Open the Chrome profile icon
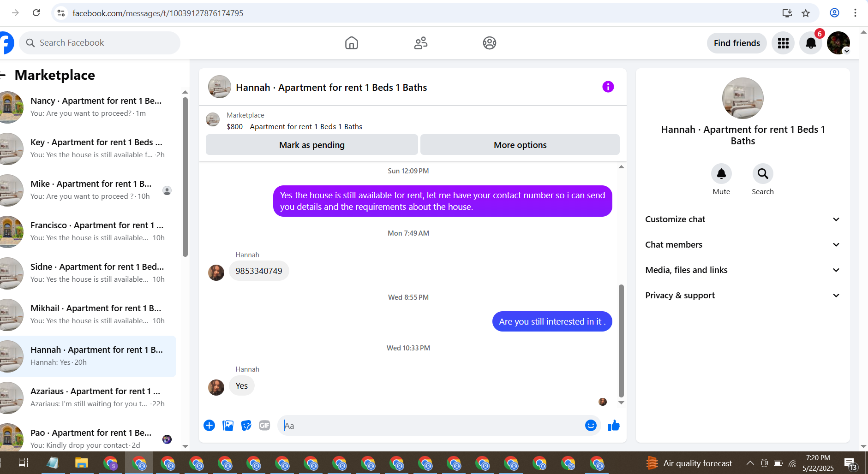Image resolution: width=868 pixels, height=474 pixels. [834, 13]
